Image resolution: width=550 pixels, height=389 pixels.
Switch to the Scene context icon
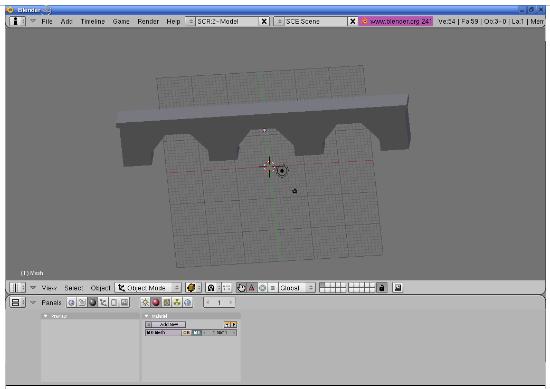point(125,302)
